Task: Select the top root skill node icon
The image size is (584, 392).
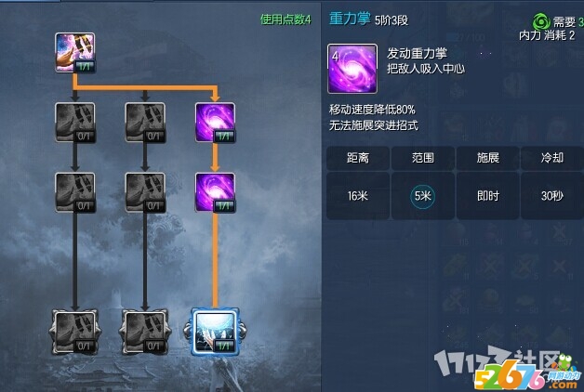Action: [x=75, y=52]
